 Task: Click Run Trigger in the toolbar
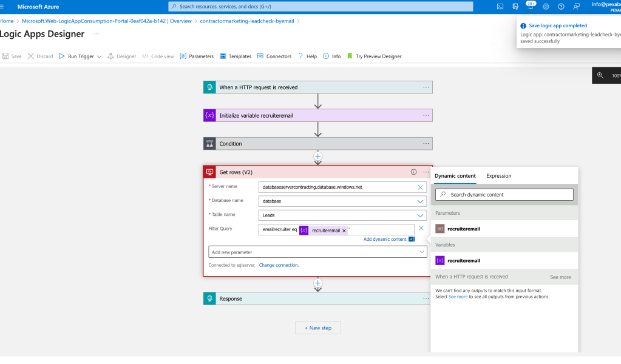(x=76, y=56)
